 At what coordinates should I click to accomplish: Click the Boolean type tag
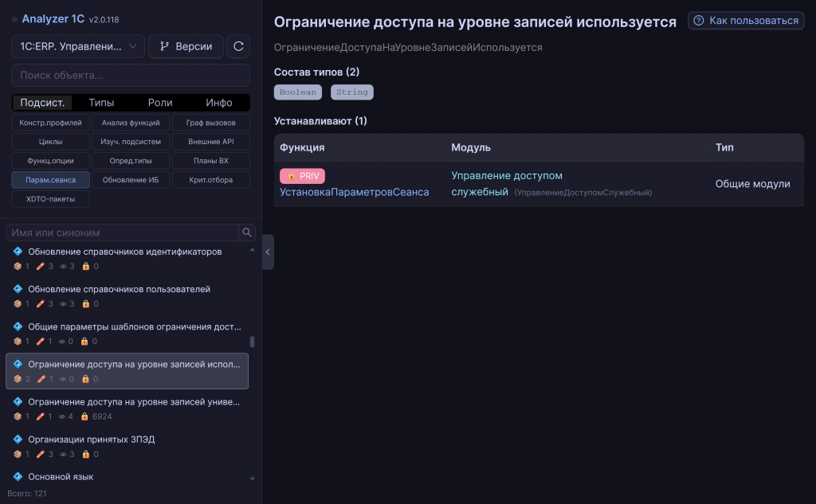pos(298,92)
